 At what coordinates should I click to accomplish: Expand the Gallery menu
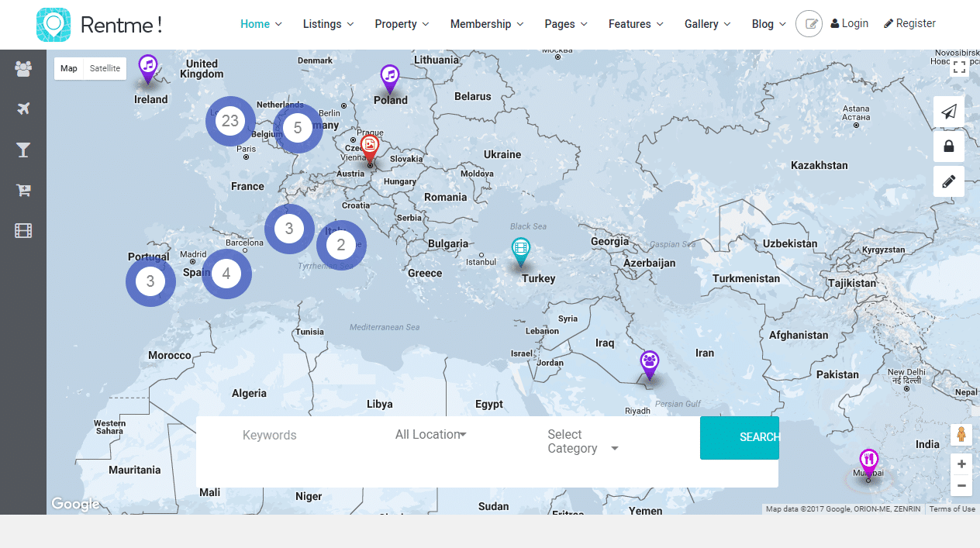708,24
